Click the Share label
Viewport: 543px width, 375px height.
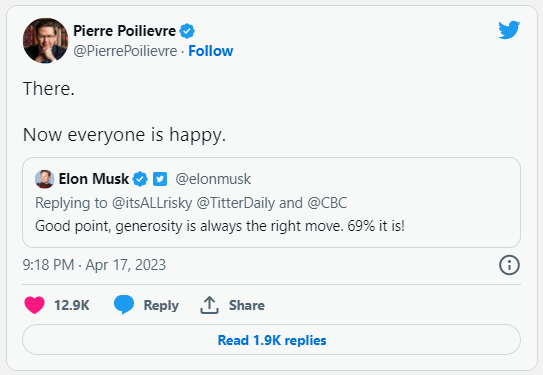[x=247, y=305]
